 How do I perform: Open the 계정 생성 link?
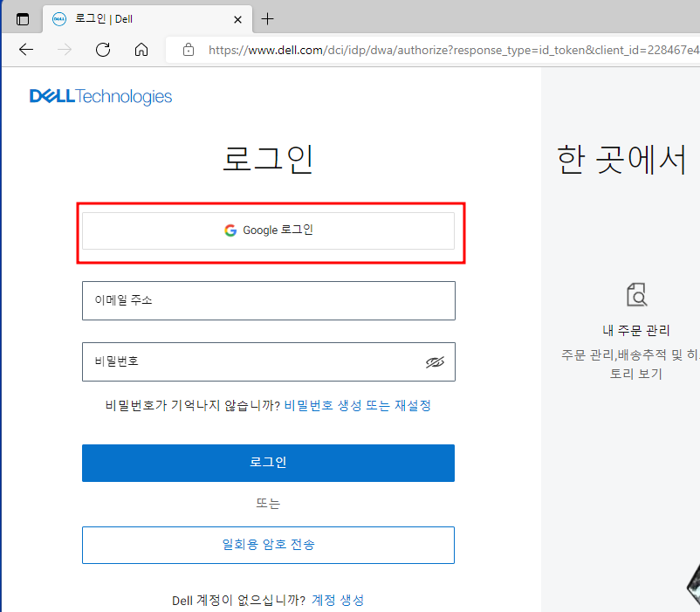tap(338, 600)
